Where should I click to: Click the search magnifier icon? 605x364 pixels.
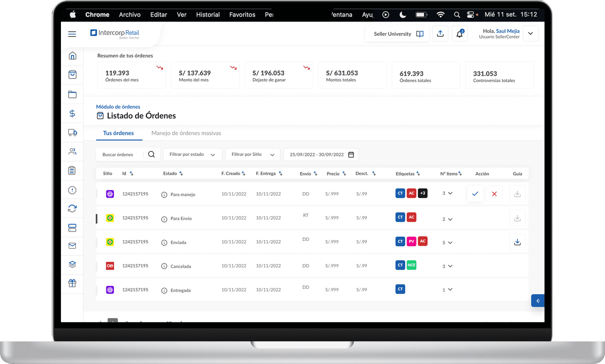pyautogui.click(x=151, y=155)
